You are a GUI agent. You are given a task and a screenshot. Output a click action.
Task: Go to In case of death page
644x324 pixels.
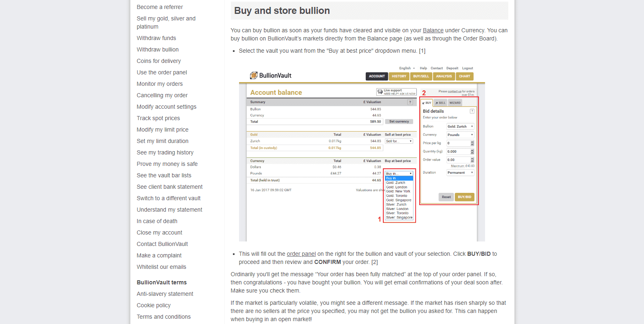157,221
